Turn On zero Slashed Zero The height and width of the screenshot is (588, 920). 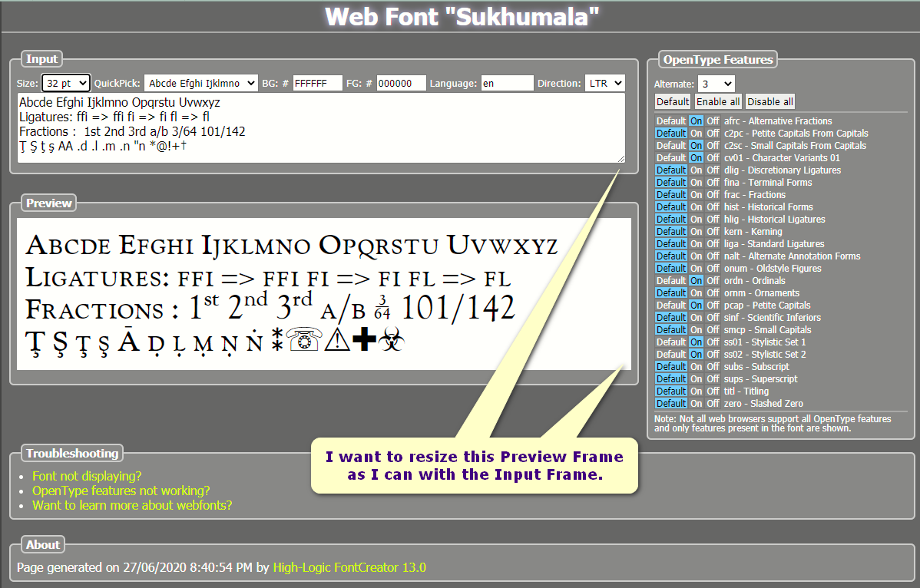coord(697,404)
